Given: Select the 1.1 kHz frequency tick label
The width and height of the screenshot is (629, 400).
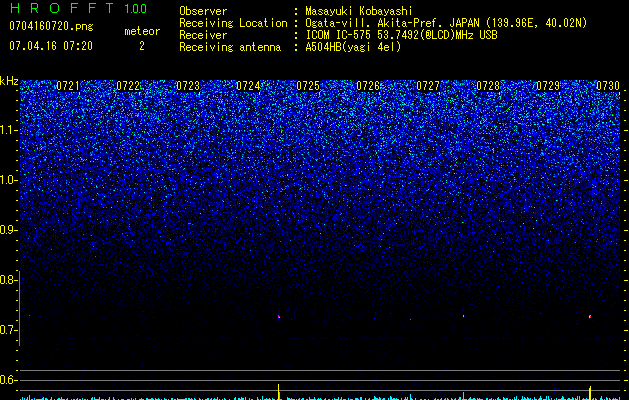Looking at the screenshot, I should pyautogui.click(x=9, y=130).
